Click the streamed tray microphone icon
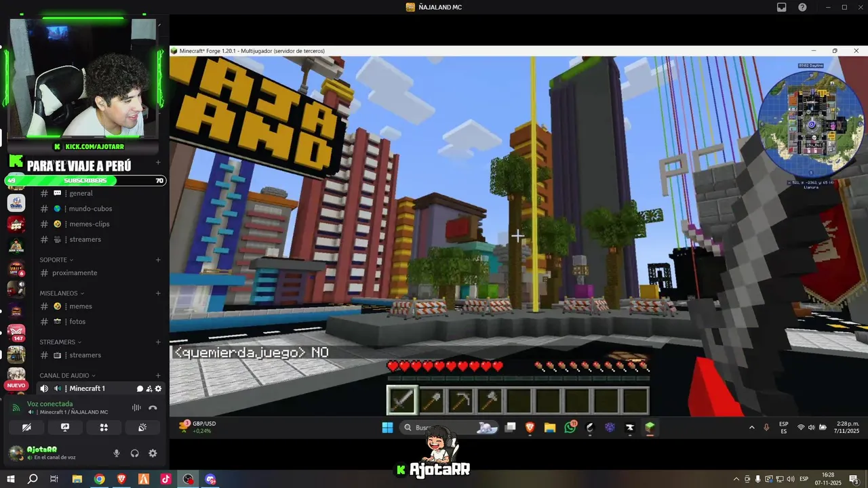 click(766, 428)
